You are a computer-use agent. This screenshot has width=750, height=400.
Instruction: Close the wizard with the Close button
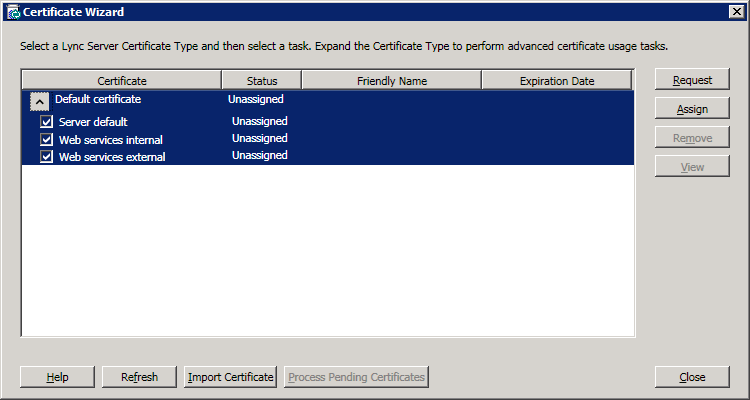(x=692, y=377)
